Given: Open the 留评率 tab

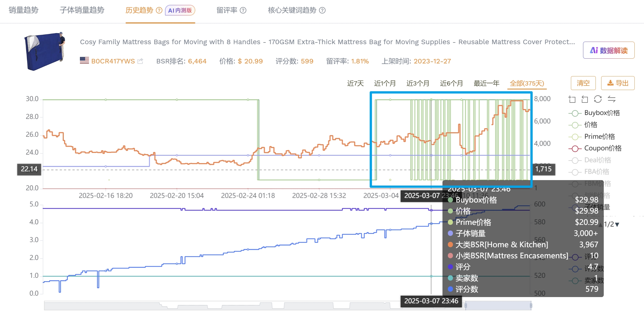Looking at the screenshot, I should click(x=227, y=10).
